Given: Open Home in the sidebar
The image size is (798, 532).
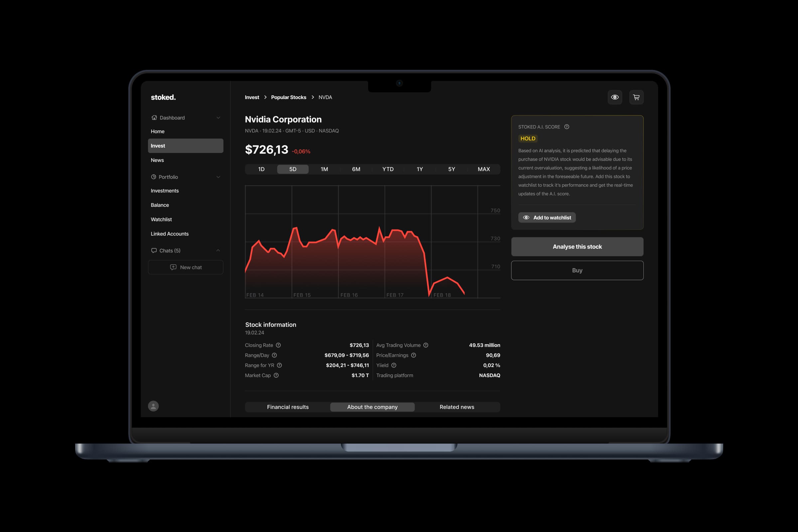Looking at the screenshot, I should point(186,131).
